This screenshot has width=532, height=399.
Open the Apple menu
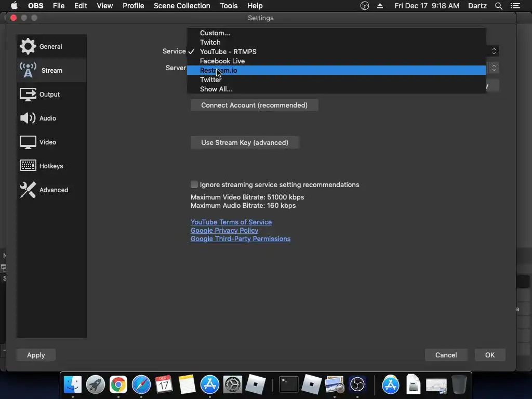click(x=14, y=6)
